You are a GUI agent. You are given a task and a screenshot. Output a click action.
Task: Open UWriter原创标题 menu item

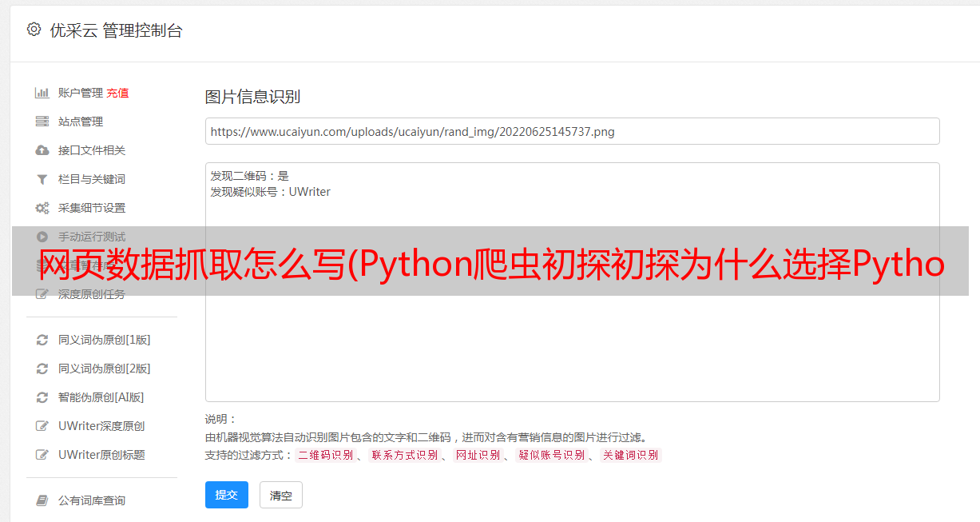[x=101, y=455]
